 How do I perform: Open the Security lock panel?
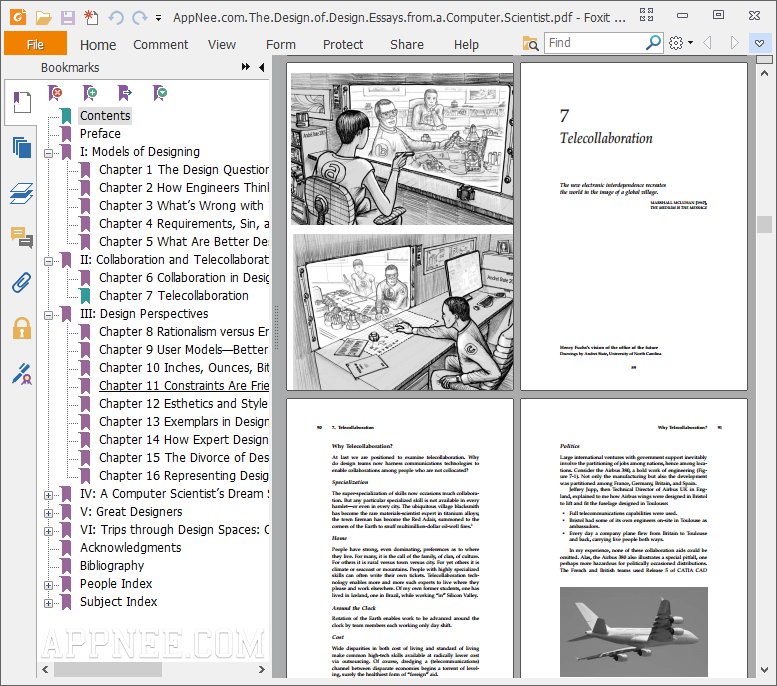tap(22, 328)
